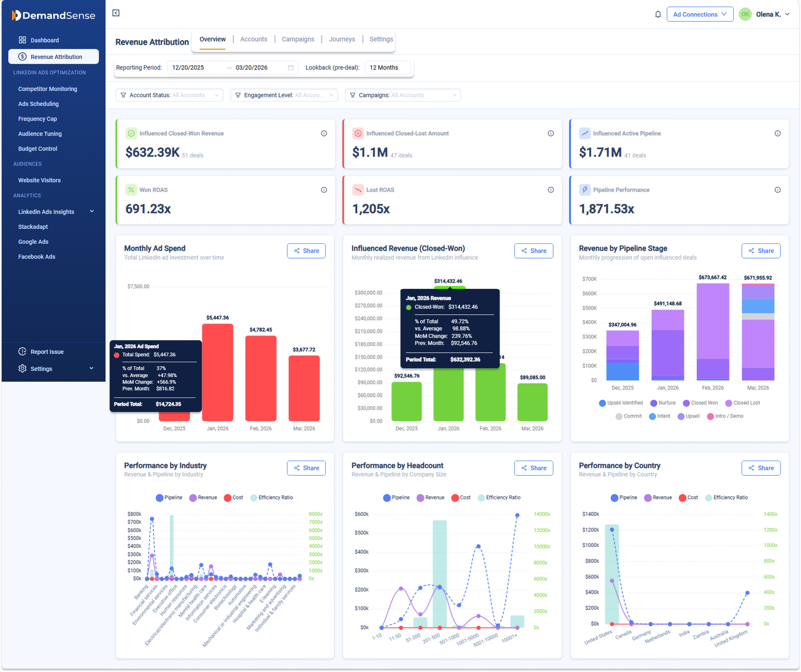Open the calendar icon in Reporting Period

coord(291,68)
